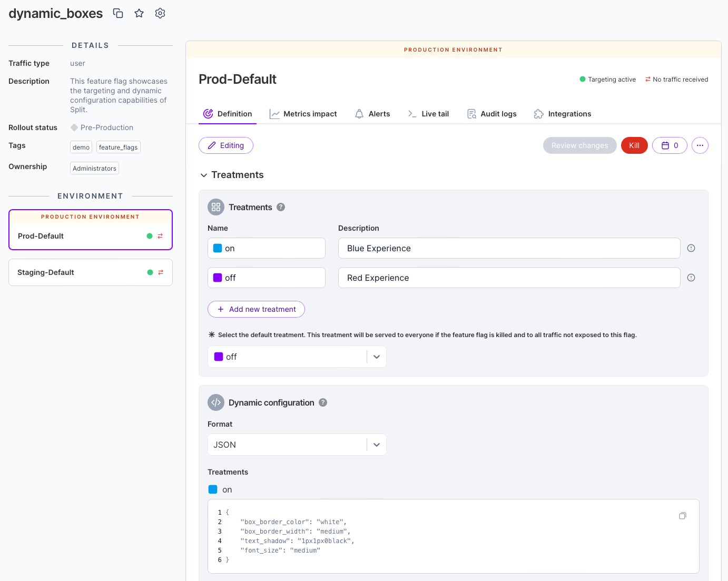Click the red Kill button
Image resolution: width=728 pixels, height=581 pixels.
click(634, 145)
